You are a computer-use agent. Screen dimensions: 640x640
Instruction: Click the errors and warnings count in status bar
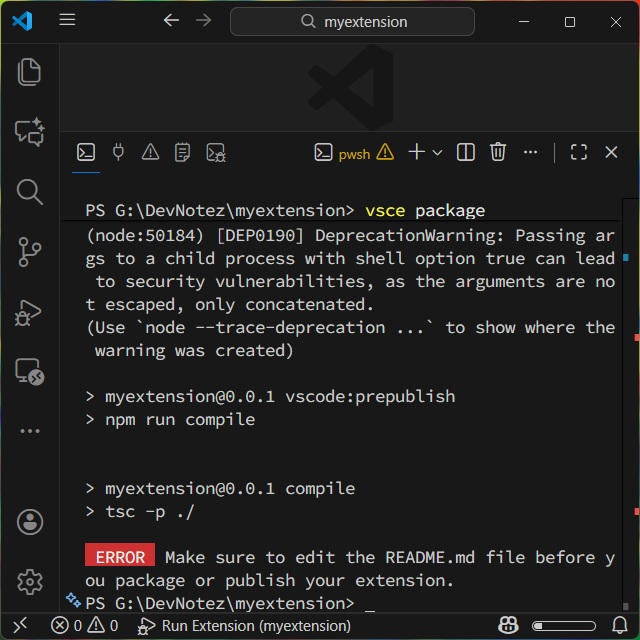(x=85, y=626)
